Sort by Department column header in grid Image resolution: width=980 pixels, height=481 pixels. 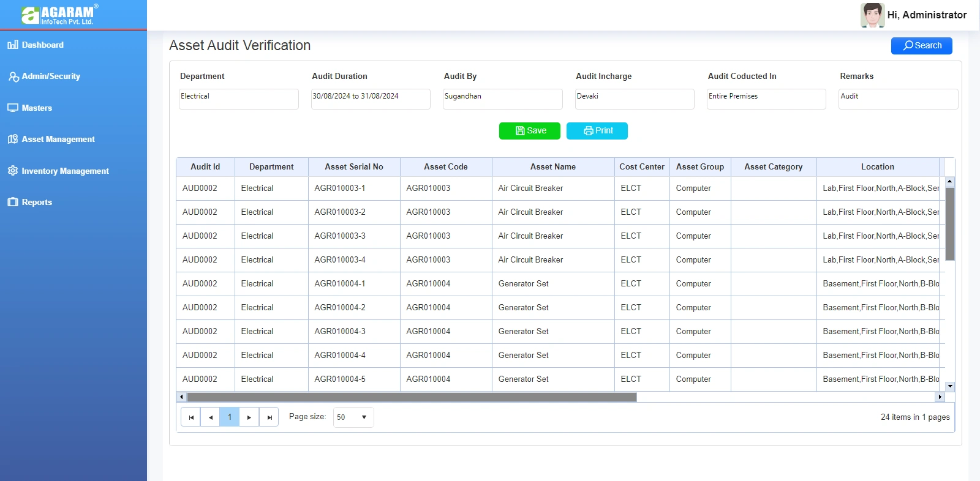(271, 167)
